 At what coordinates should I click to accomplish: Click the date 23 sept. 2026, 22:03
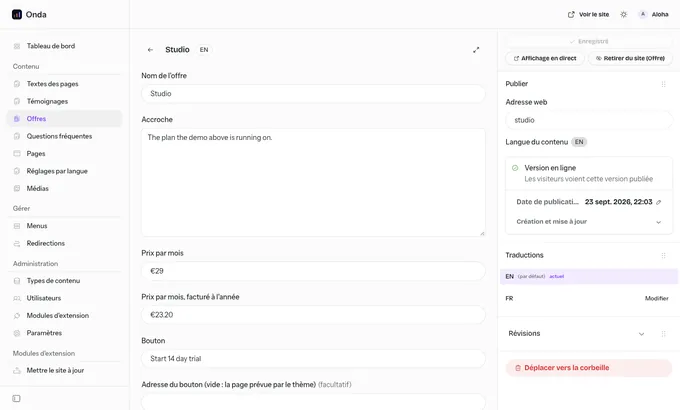[618, 202]
